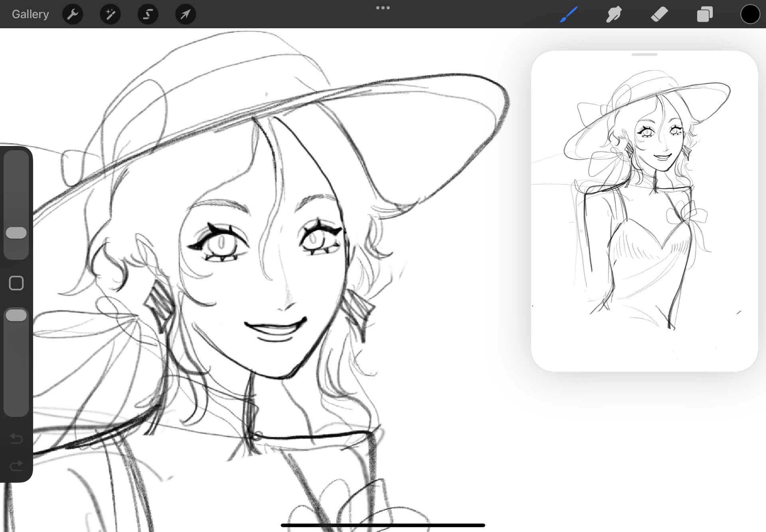Image resolution: width=766 pixels, height=532 pixels.
Task: Select the Eraser tool
Action: (659, 14)
